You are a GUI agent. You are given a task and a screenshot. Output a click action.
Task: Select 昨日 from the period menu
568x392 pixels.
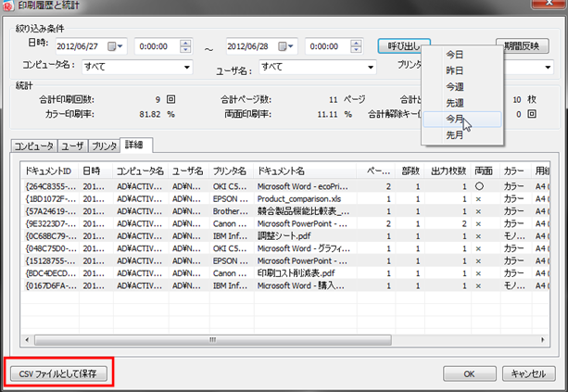462,70
